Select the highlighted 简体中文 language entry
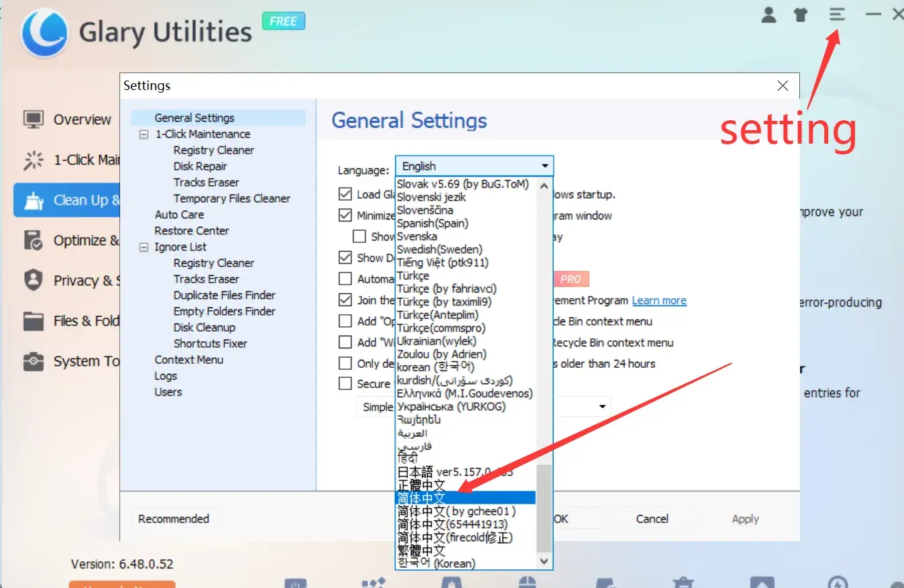 (x=466, y=498)
